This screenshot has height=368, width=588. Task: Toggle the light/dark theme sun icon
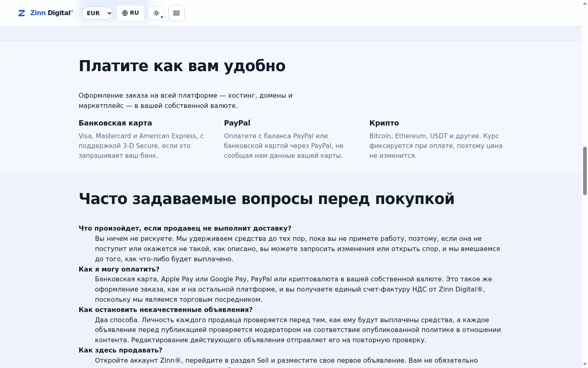pos(156,13)
